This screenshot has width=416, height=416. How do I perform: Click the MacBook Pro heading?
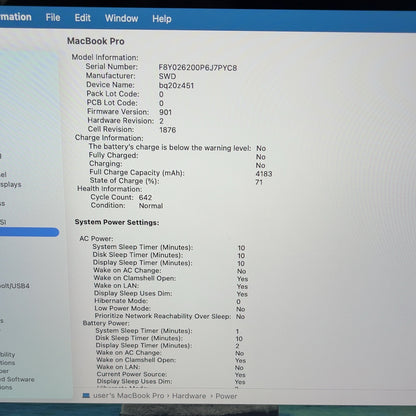pos(96,41)
